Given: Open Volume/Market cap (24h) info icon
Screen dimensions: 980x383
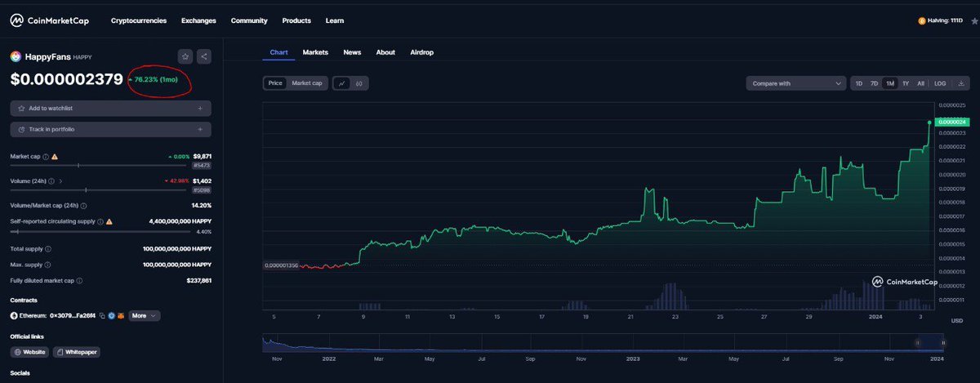Looking at the screenshot, I should click(x=84, y=205).
